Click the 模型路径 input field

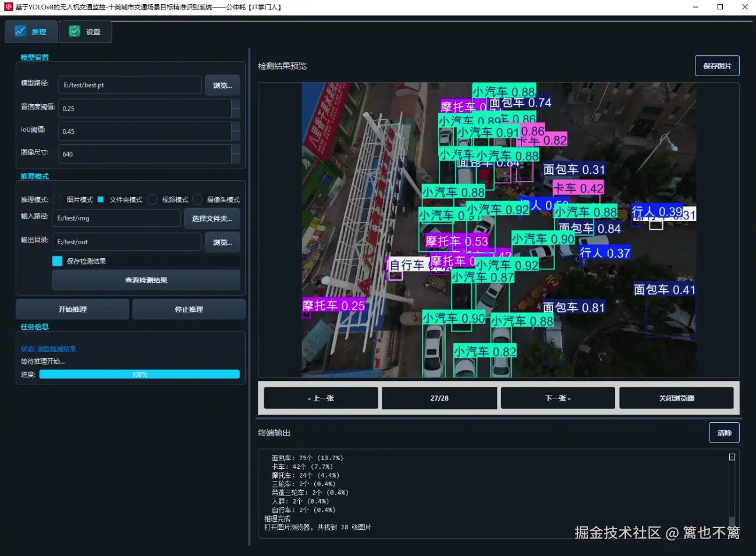[130, 85]
